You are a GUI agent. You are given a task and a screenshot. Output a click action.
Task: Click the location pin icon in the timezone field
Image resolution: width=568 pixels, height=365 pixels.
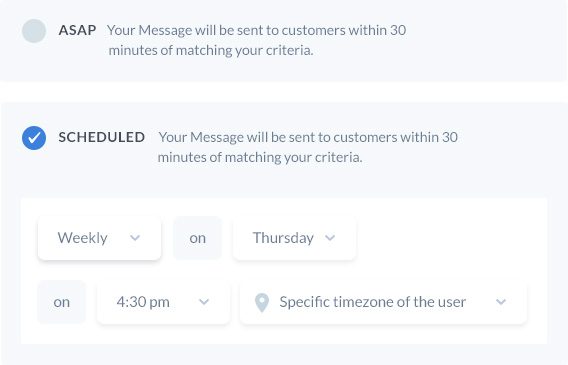click(x=262, y=302)
